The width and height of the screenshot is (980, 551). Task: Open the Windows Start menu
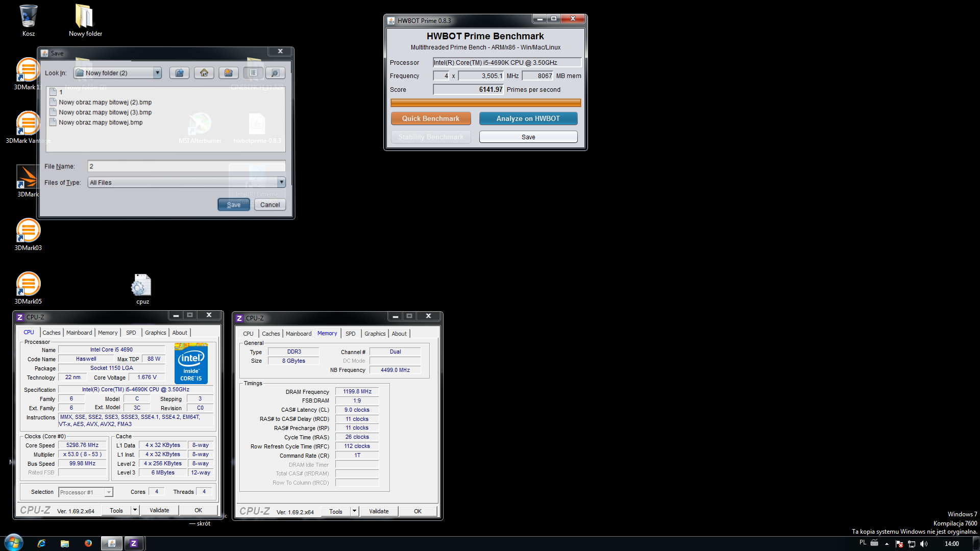coord(14,543)
